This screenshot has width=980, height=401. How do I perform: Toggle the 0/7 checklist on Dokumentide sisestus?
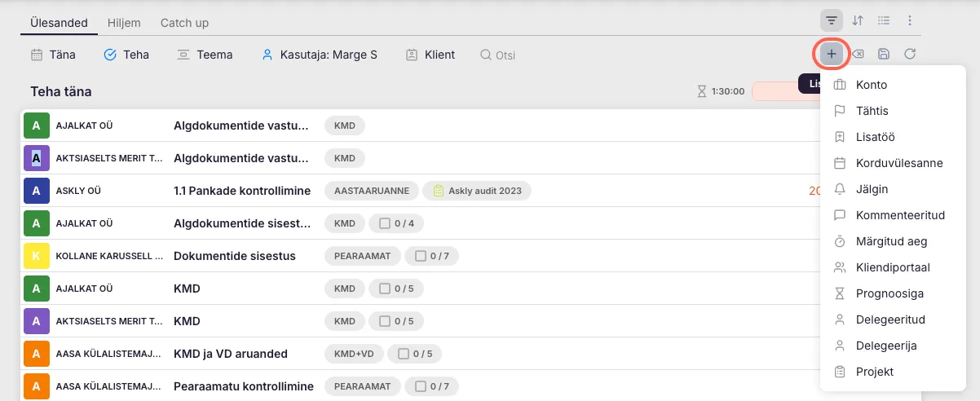click(431, 256)
